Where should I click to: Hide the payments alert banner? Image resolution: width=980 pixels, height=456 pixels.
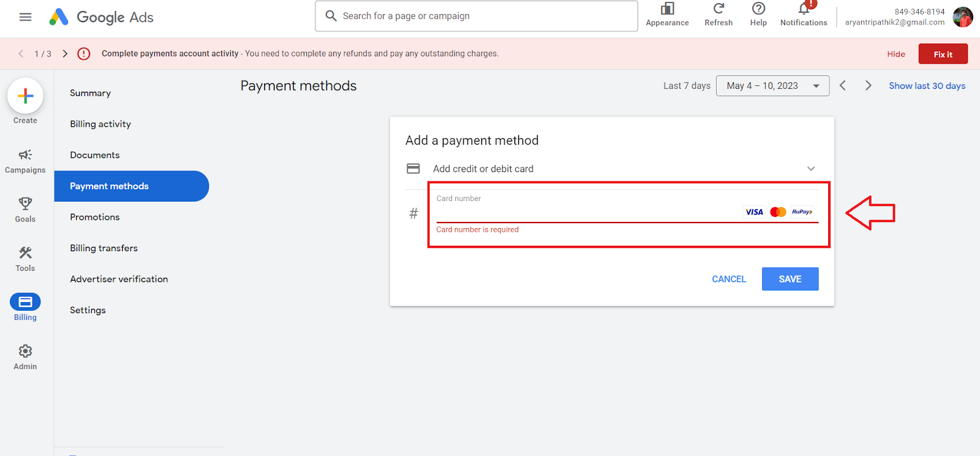(x=896, y=54)
